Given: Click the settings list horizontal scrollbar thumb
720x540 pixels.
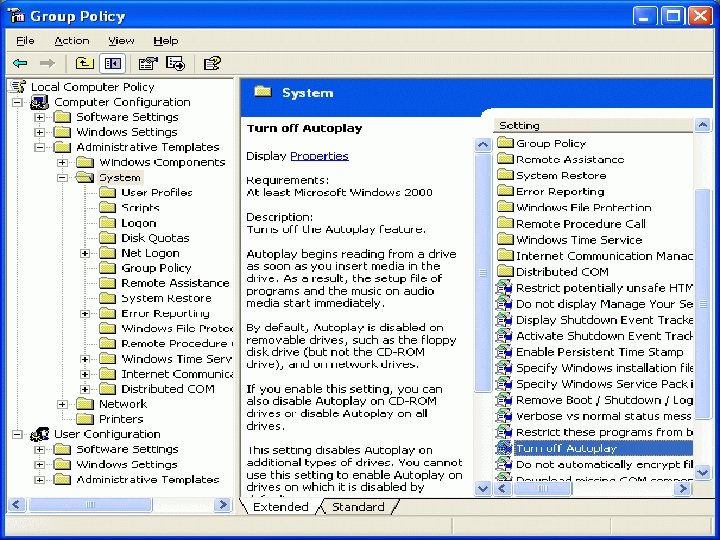Looking at the screenshot, I should (543, 489).
